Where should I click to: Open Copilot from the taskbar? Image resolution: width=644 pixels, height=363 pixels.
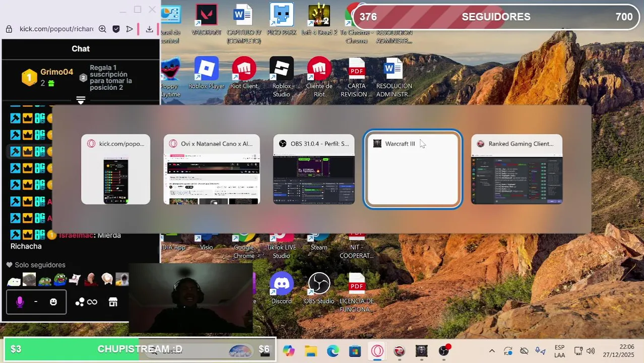[x=289, y=351]
